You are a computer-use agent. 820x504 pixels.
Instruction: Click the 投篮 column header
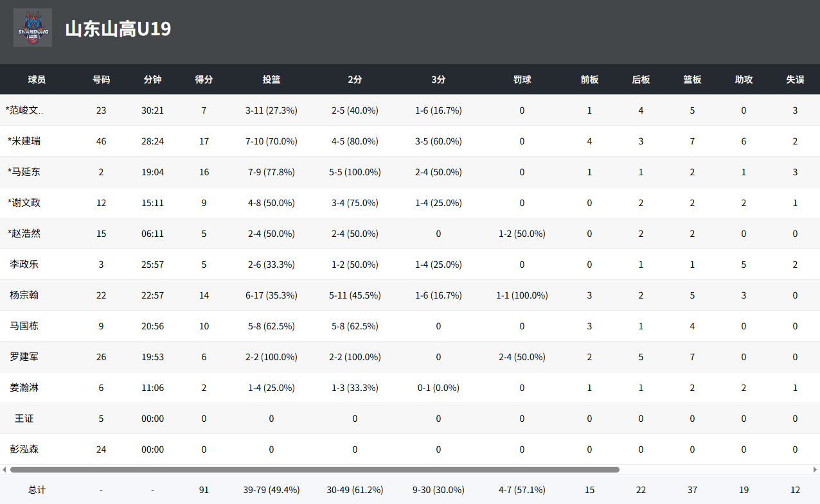point(271,80)
